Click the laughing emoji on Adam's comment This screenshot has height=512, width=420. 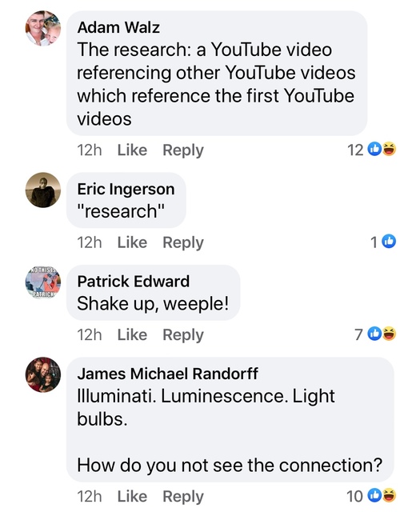point(389,150)
